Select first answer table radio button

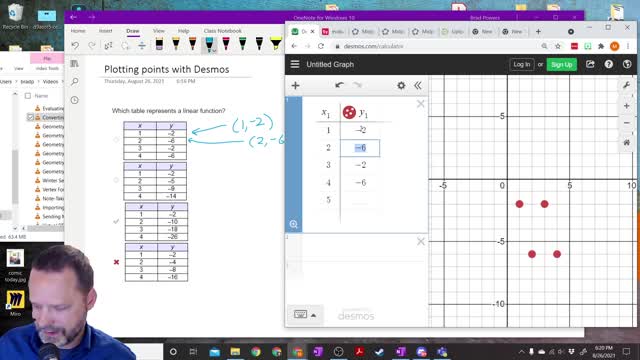pos(116,140)
